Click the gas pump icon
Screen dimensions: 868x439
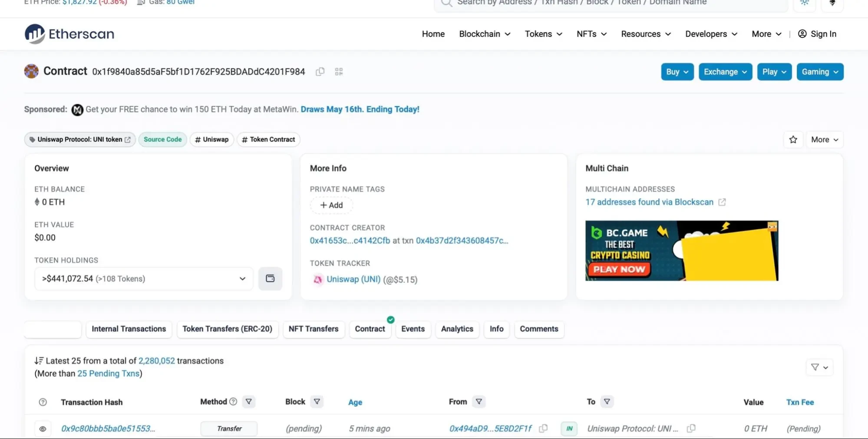pyautogui.click(x=141, y=3)
